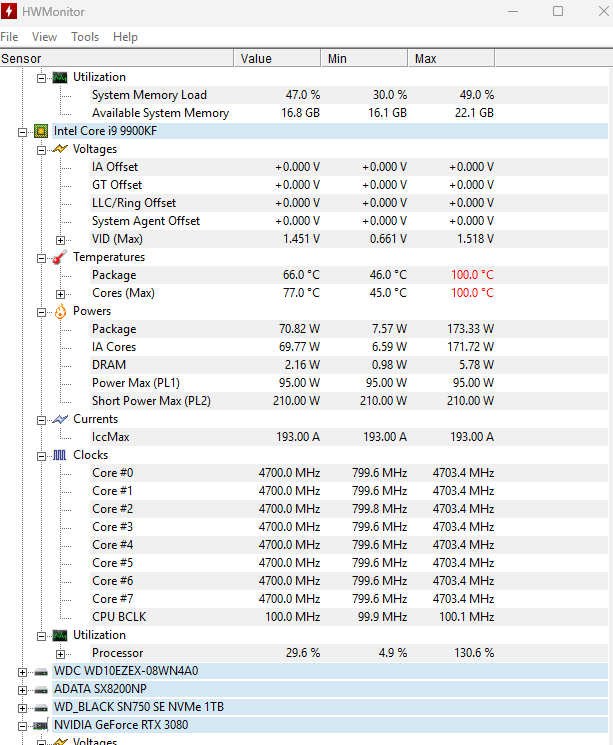Image resolution: width=613 pixels, height=745 pixels.
Task: Click the 799.8 MHz Core #2 min value
Action: pyautogui.click(x=379, y=509)
